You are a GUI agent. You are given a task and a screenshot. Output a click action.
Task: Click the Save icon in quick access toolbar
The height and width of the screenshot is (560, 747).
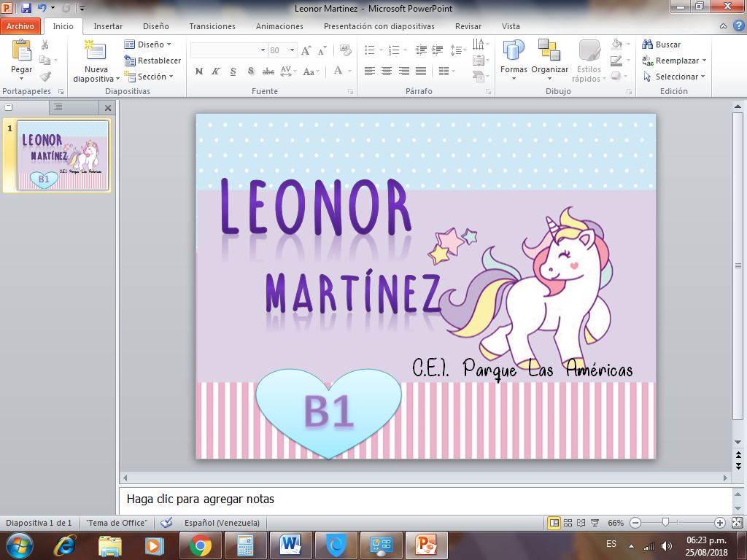click(x=26, y=8)
